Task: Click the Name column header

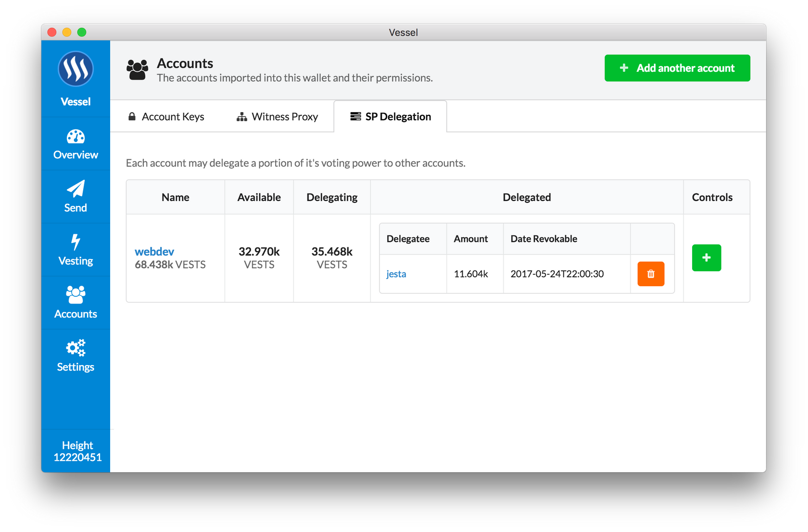Action: point(176,197)
